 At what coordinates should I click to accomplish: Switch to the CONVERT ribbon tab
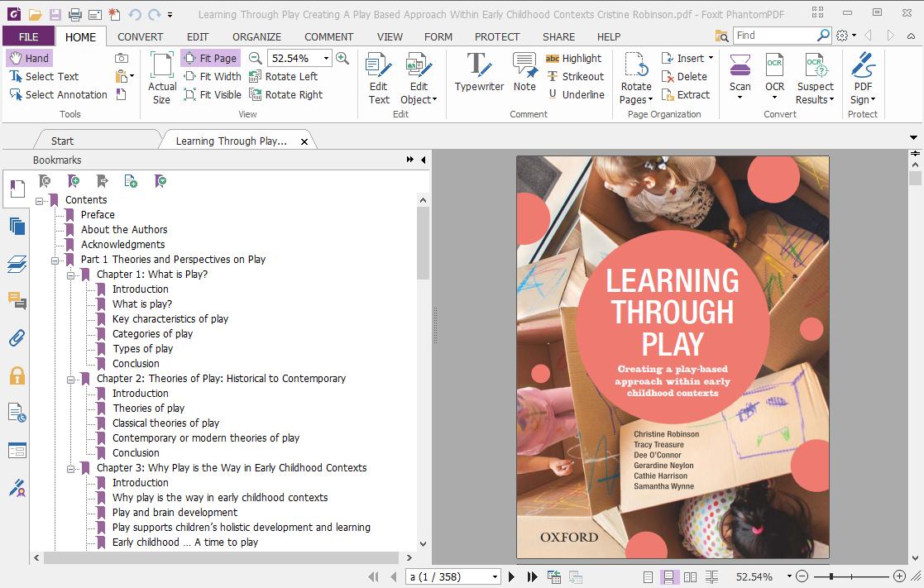pos(141,36)
